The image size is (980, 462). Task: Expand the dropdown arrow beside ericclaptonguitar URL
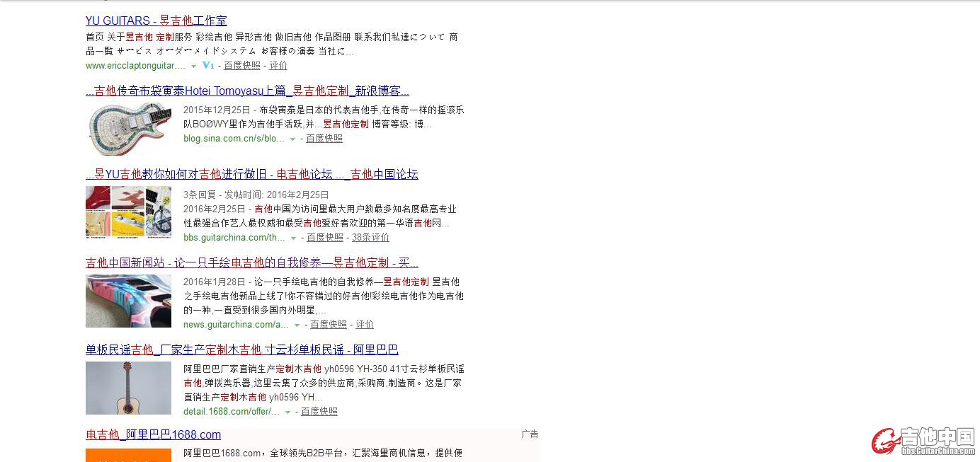(x=193, y=66)
